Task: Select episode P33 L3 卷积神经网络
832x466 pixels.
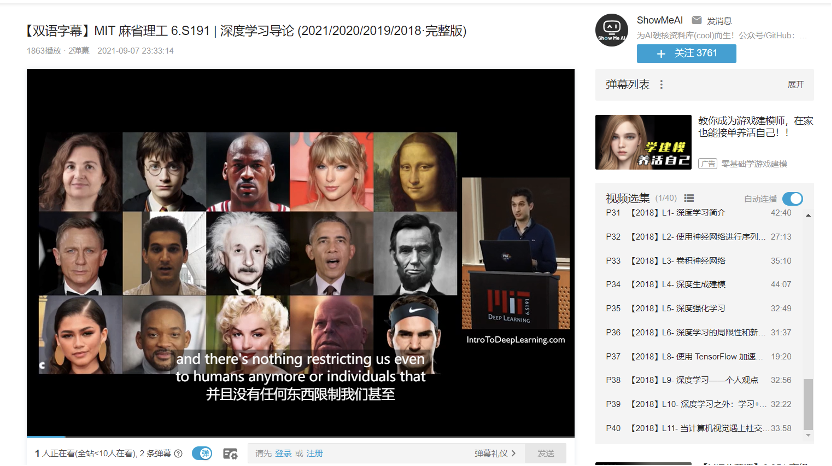Action: [699, 261]
